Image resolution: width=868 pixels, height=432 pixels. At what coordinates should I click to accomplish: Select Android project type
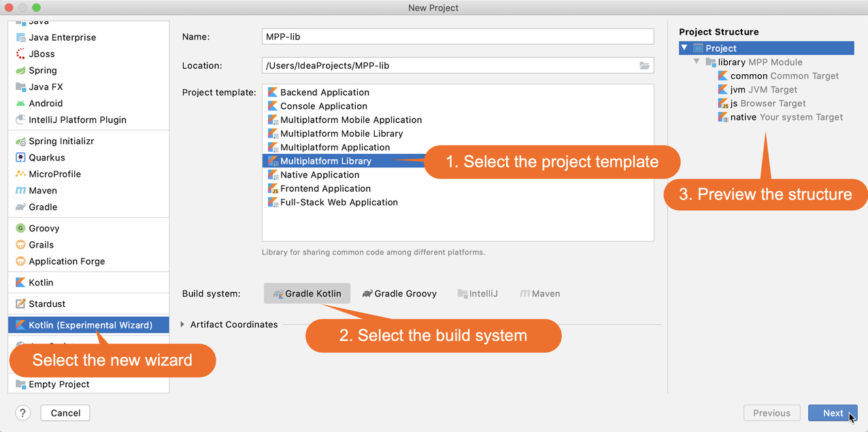[x=45, y=103]
